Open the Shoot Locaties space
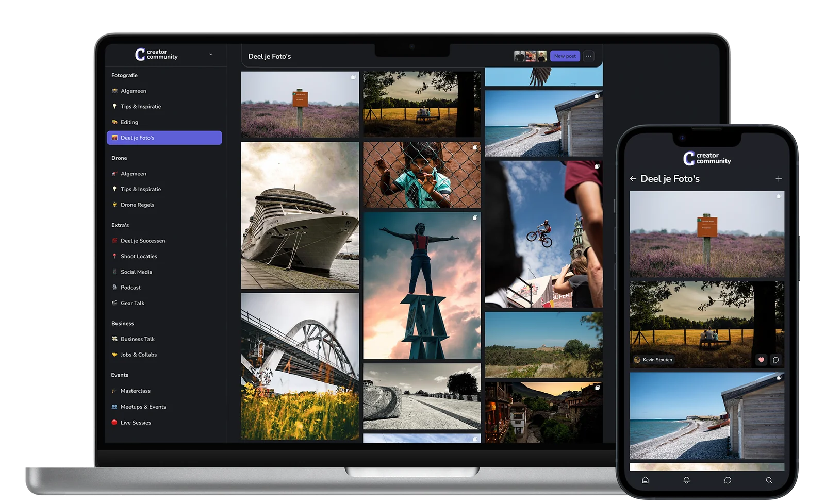825x504 pixels. (x=164, y=256)
